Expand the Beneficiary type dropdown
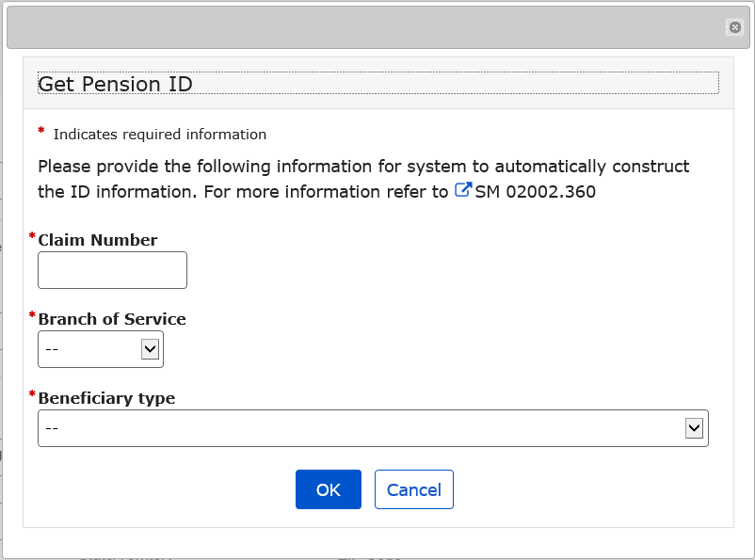755x560 pixels. pyautogui.click(x=372, y=428)
